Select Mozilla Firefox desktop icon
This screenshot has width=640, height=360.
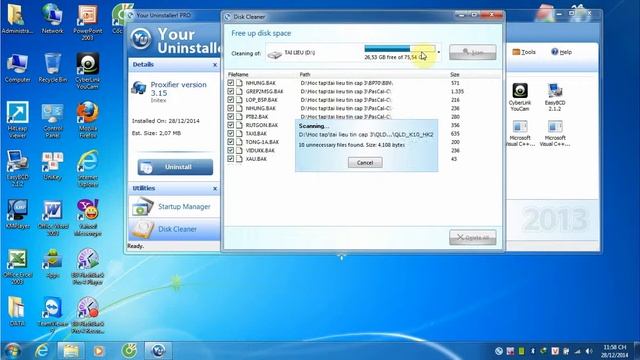88,120
